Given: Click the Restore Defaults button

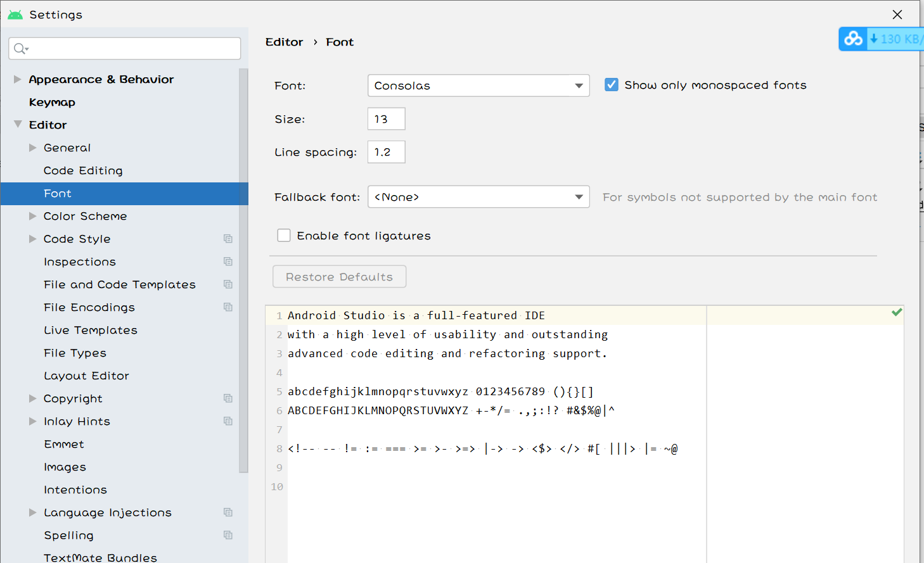Looking at the screenshot, I should pos(340,277).
